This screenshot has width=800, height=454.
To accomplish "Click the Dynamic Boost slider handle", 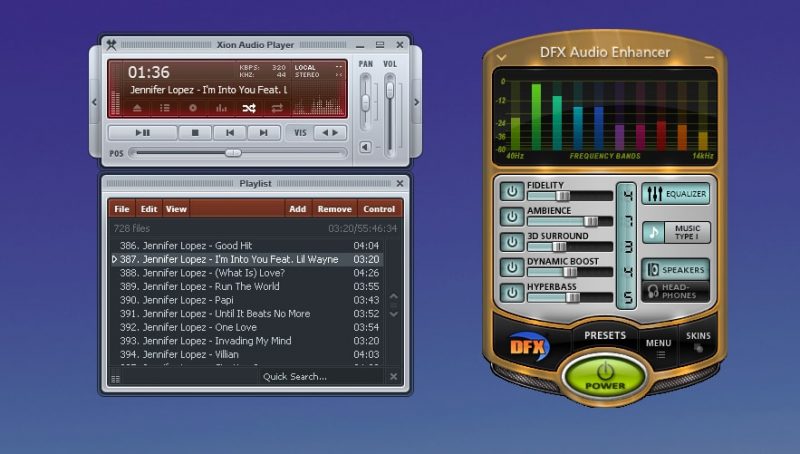I will [569, 272].
